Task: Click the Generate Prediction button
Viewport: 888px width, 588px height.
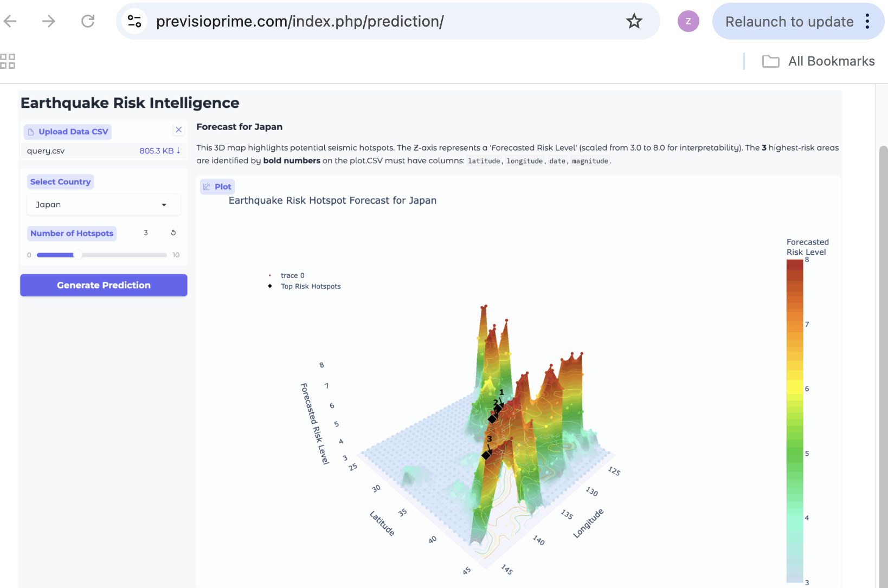Action: (104, 285)
